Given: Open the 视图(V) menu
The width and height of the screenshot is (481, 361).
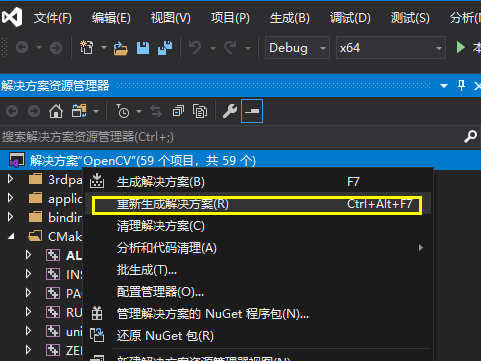Looking at the screenshot, I should [171, 18].
